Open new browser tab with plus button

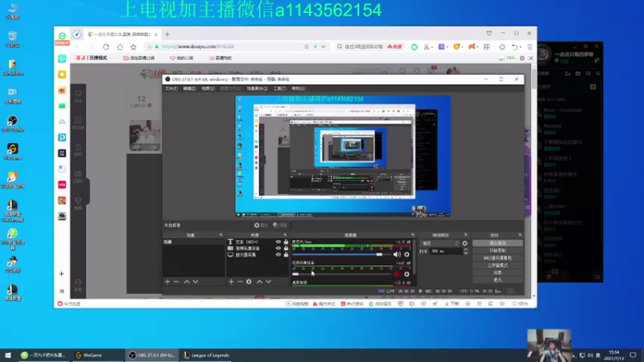[x=167, y=35]
